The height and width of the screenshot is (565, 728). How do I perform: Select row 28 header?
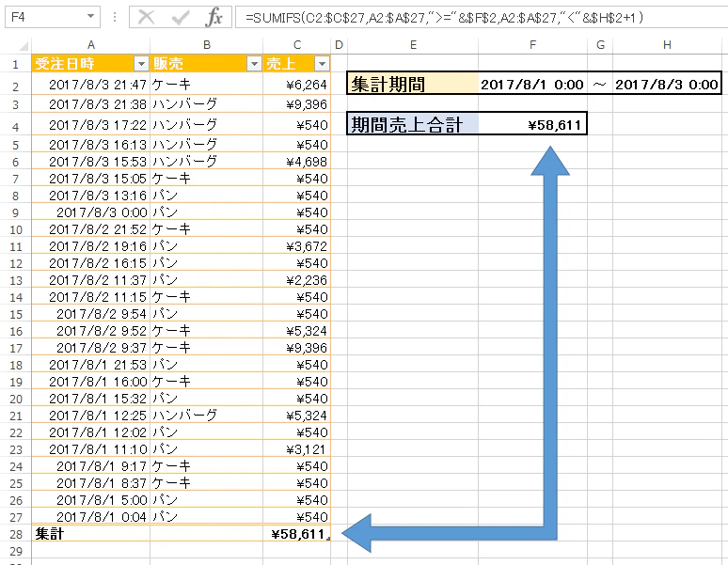coord(16,534)
